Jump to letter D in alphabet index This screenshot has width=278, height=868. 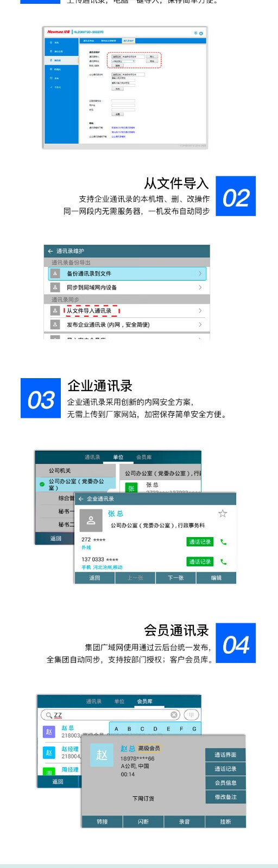tap(155, 729)
